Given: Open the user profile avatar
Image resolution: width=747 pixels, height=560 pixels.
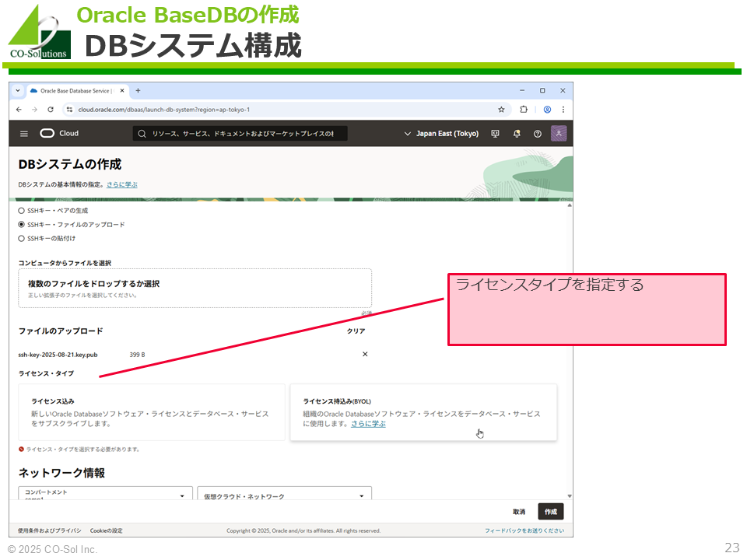Looking at the screenshot, I should (559, 133).
